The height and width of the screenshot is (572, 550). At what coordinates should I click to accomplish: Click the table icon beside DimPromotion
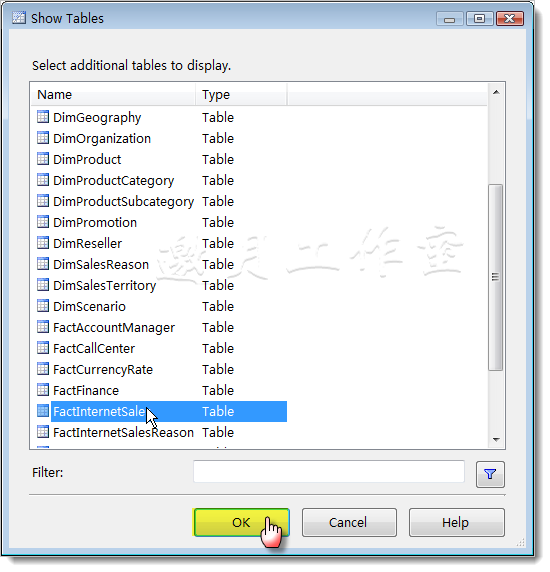click(x=43, y=222)
